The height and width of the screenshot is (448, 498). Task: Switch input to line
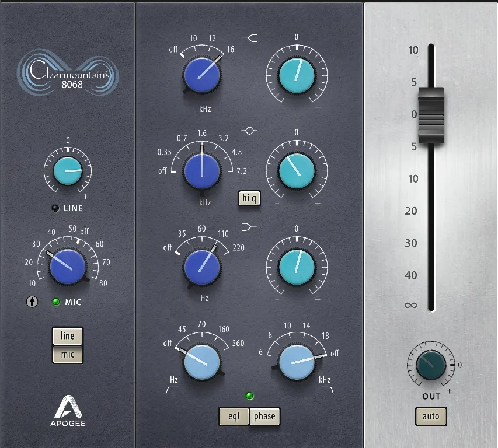coord(68,336)
